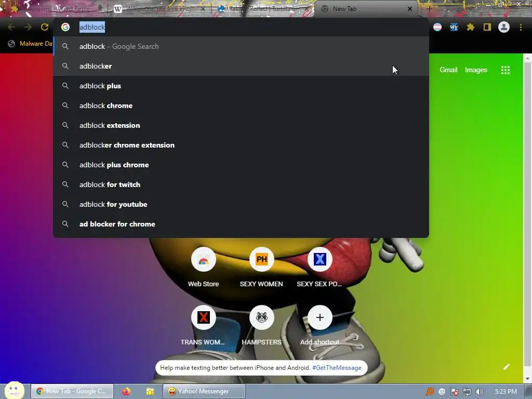The height and width of the screenshot is (399, 532).
Task: Click the Start orb on the taskbar
Action: coord(14,390)
